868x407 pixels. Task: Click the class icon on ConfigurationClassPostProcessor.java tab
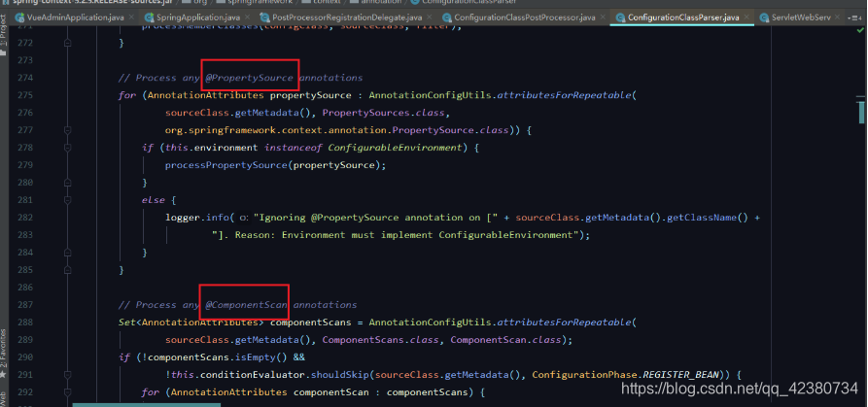pyautogui.click(x=446, y=17)
